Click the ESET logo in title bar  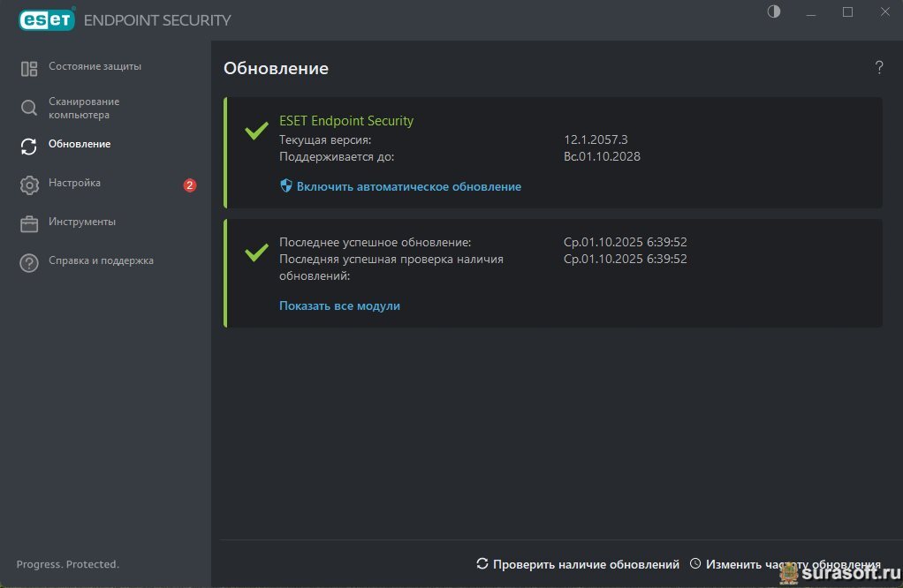[47, 19]
